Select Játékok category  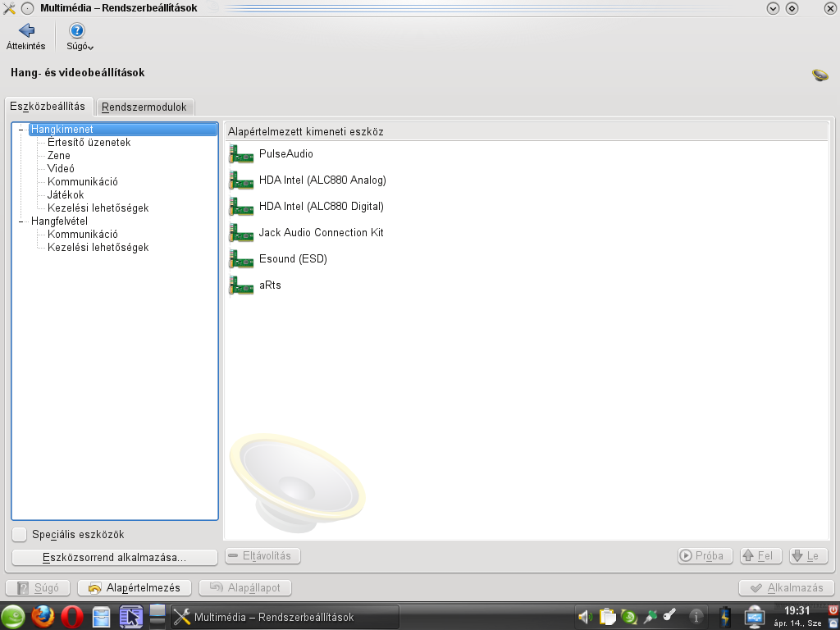[x=66, y=194]
